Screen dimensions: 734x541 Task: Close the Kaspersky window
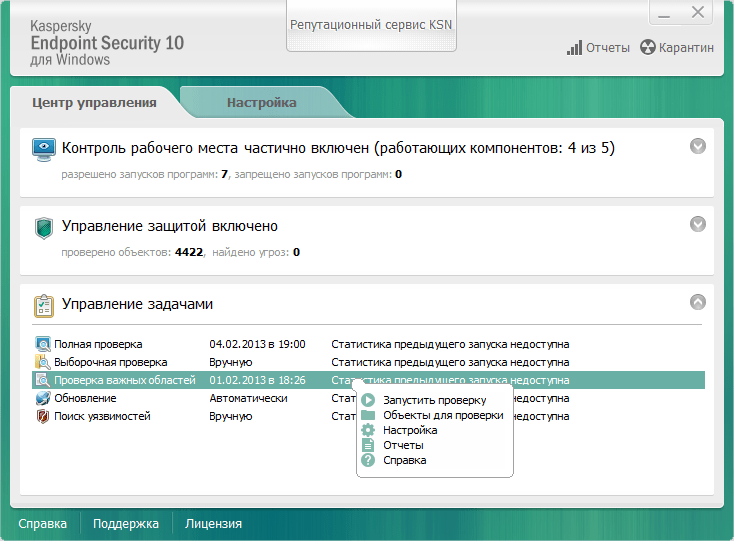tap(698, 13)
